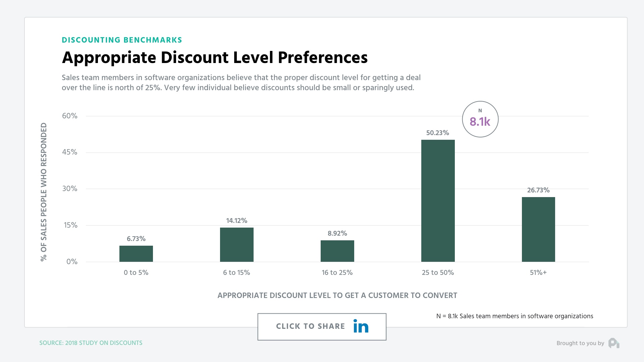The width and height of the screenshot is (644, 362).
Task: Click the 8.1k sample size badge
Action: (x=480, y=119)
